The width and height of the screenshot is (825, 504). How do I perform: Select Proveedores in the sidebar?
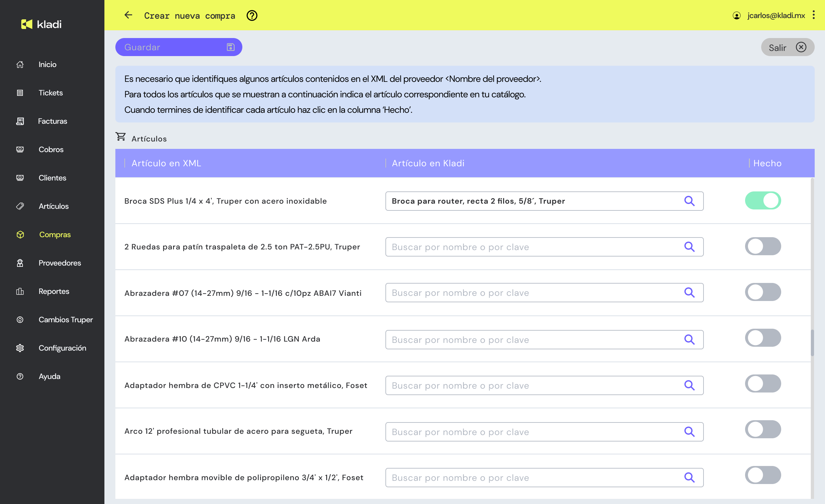click(x=60, y=263)
